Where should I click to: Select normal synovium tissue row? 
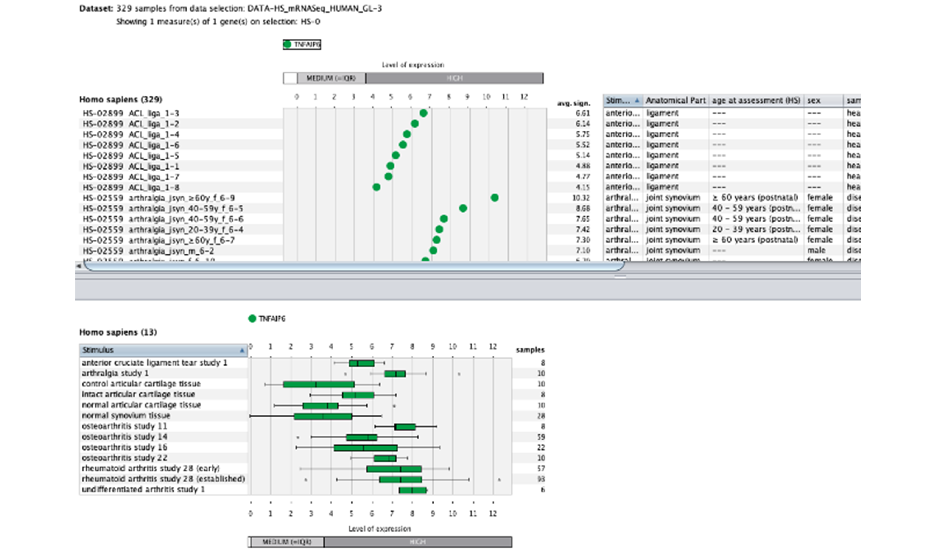tap(163, 415)
